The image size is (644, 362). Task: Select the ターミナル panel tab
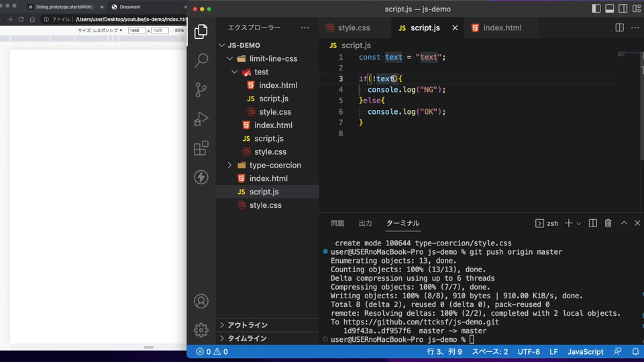[403, 223]
